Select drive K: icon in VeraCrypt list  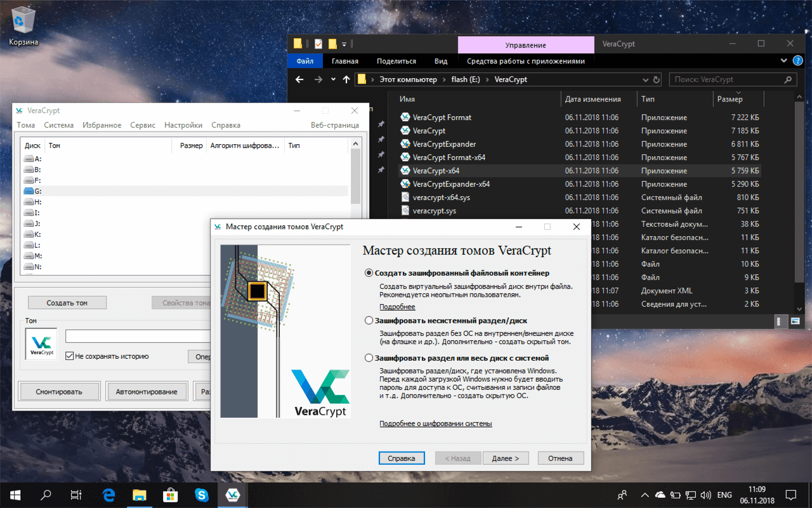point(29,234)
